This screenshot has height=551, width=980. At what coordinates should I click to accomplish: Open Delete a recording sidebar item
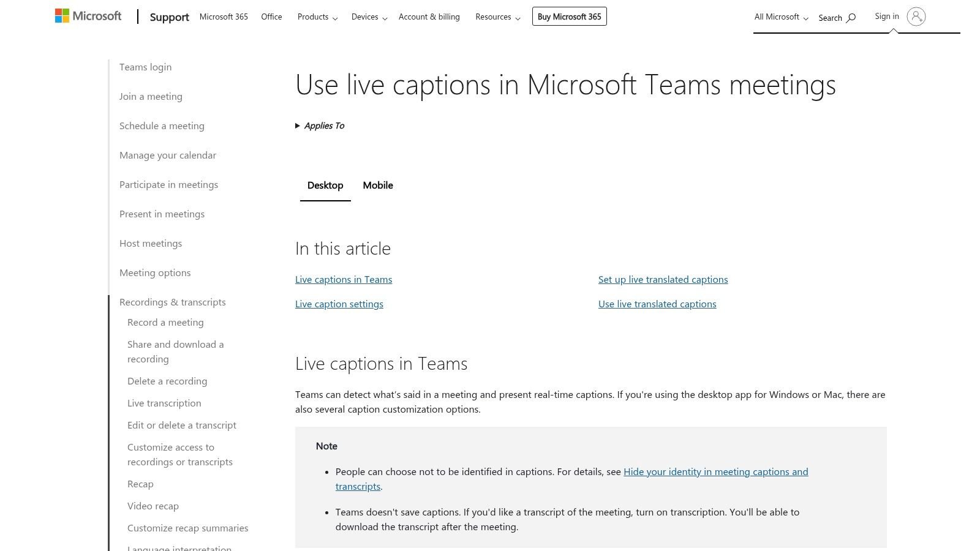point(167,381)
